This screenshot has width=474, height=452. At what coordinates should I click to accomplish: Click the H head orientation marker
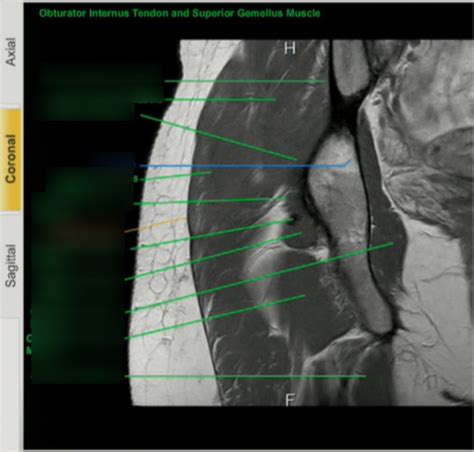click(x=290, y=49)
